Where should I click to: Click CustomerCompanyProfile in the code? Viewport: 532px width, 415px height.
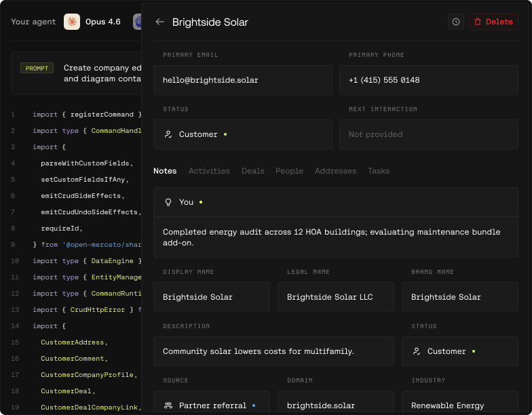pos(89,375)
